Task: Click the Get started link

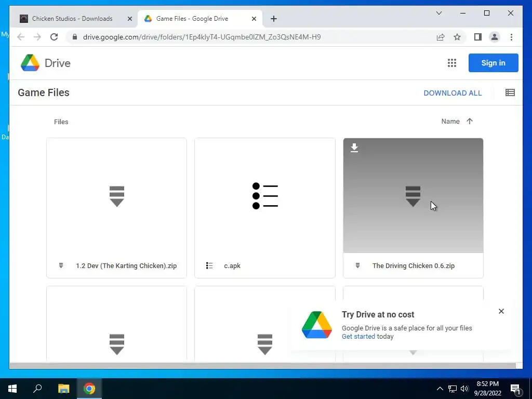Action: click(358, 336)
